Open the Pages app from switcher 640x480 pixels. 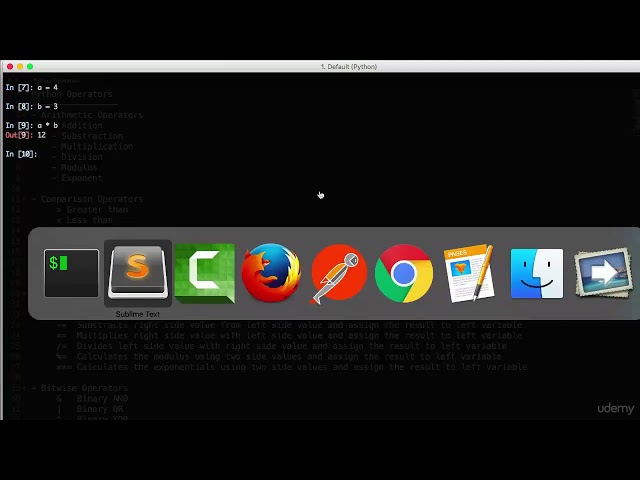[x=470, y=273]
